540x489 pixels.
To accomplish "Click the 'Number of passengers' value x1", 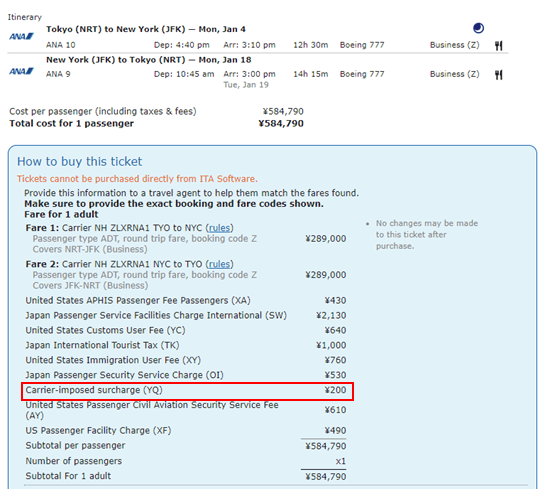I will pyautogui.click(x=341, y=461).
